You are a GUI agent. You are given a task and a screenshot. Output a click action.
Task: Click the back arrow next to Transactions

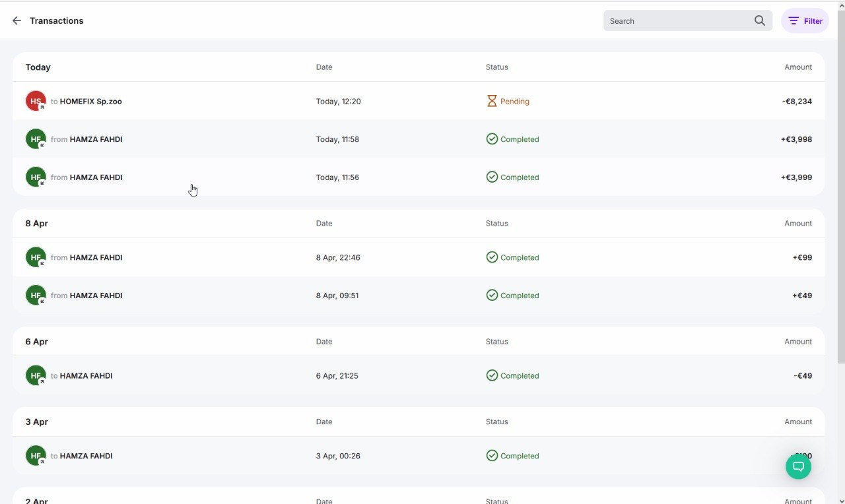coord(17,21)
